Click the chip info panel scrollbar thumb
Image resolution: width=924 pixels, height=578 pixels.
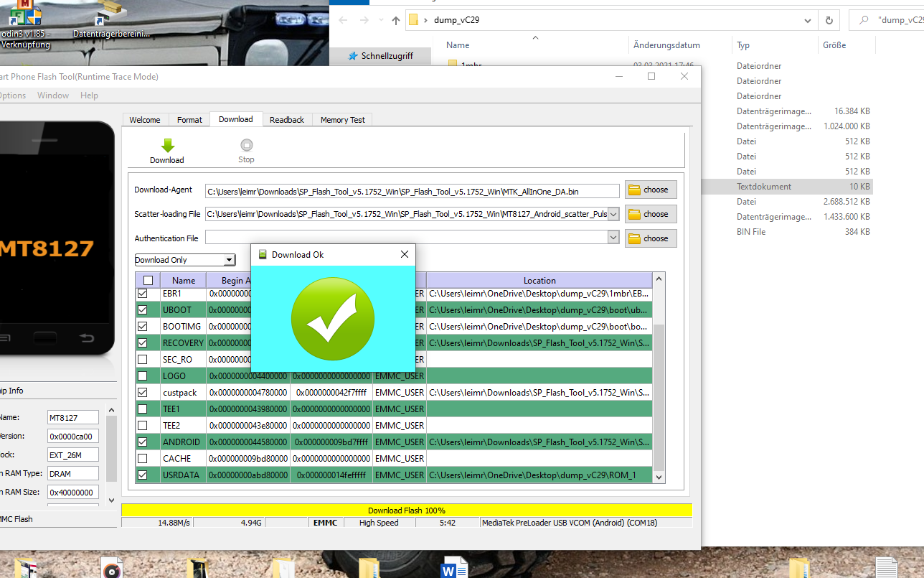[111, 449]
